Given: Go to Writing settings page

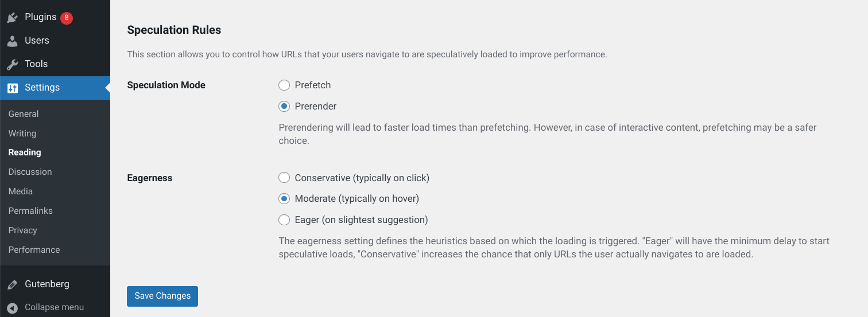Looking at the screenshot, I should tap(22, 134).
